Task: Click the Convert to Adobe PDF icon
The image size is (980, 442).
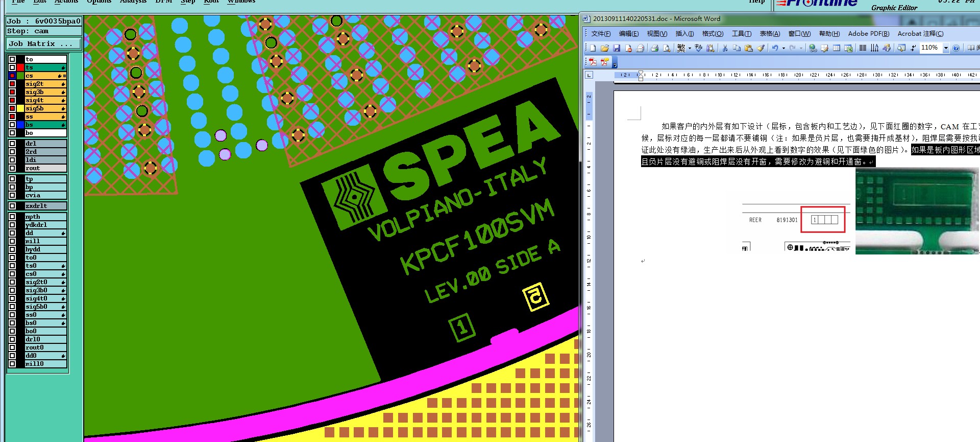Action: point(593,62)
